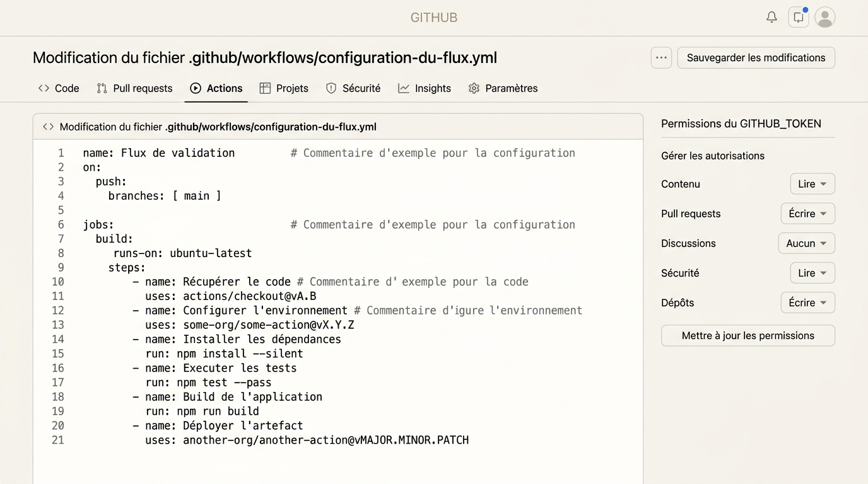This screenshot has width=868, height=484.
Task: Click line 6 'jobs:' in editor
Action: click(x=98, y=224)
